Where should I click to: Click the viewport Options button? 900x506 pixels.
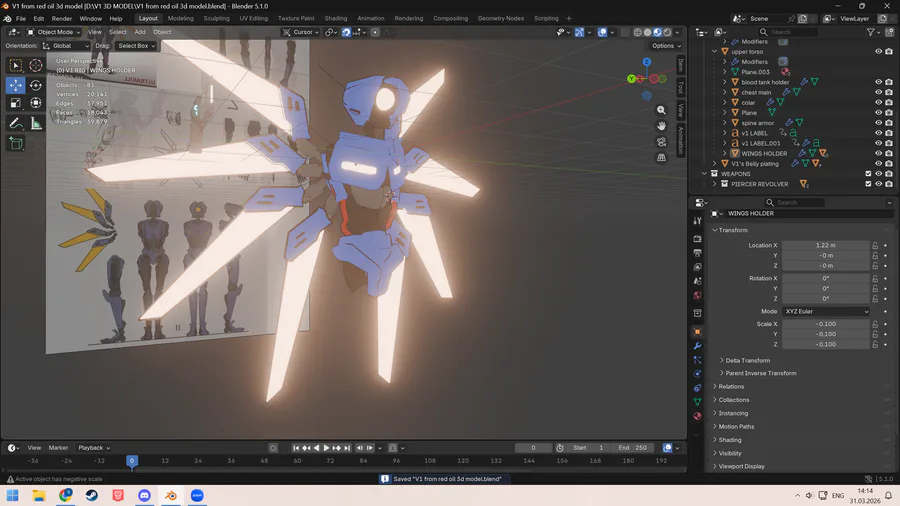coord(664,46)
